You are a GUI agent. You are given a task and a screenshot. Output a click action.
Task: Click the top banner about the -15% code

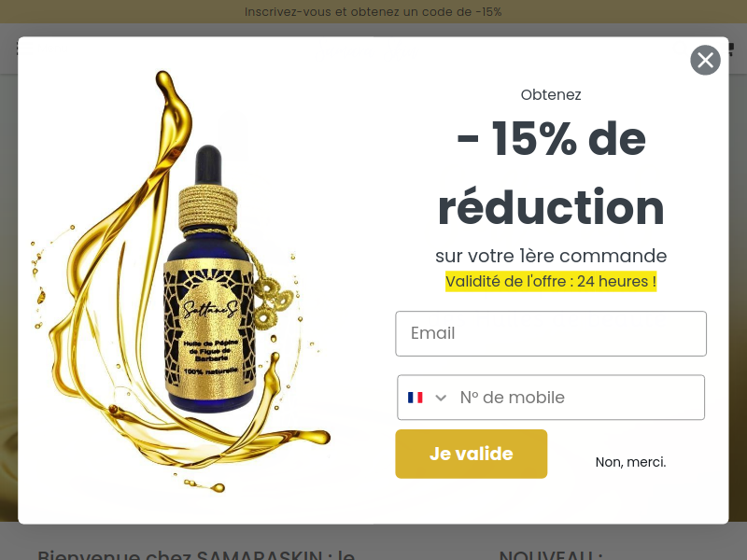point(373,12)
